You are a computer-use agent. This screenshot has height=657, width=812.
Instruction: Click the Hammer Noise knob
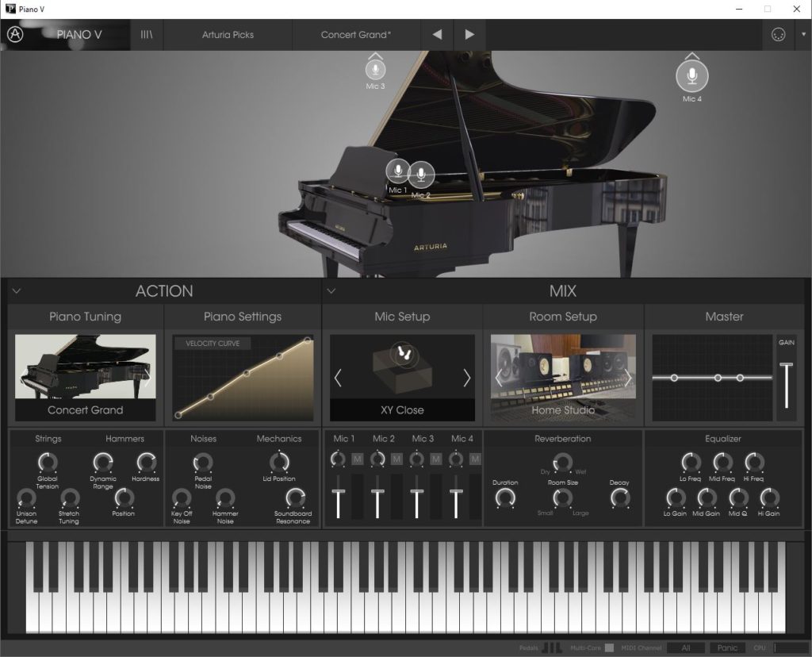pos(224,498)
